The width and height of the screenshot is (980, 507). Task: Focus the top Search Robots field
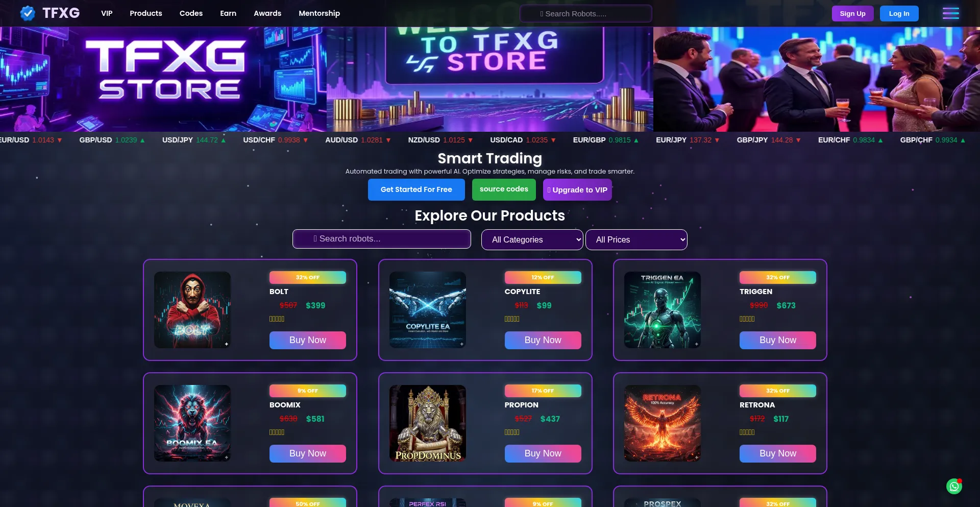[x=586, y=14]
